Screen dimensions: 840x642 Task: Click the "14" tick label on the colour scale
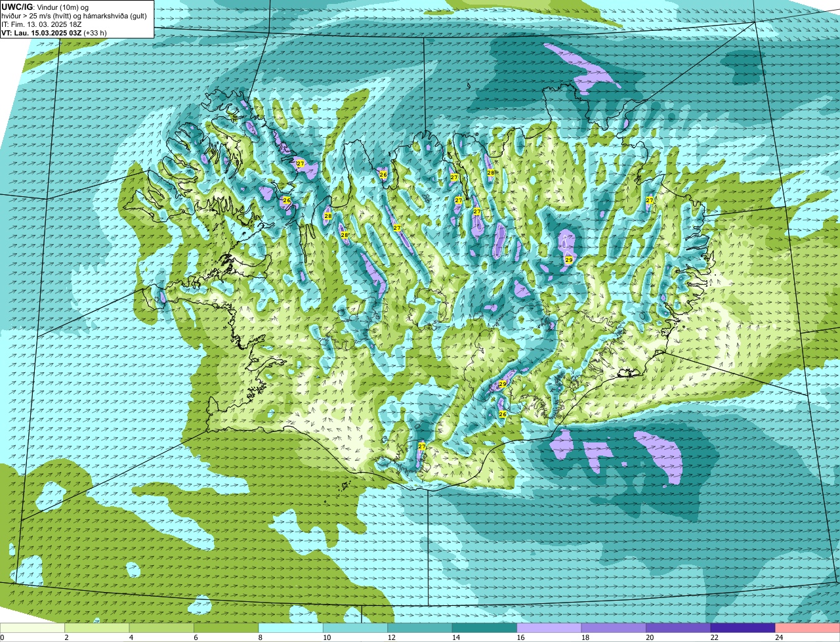(456, 637)
